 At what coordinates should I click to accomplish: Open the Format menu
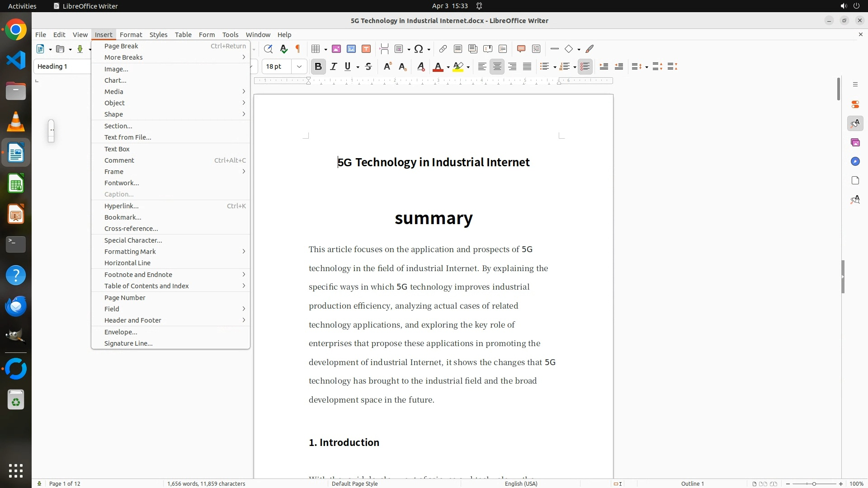click(131, 34)
